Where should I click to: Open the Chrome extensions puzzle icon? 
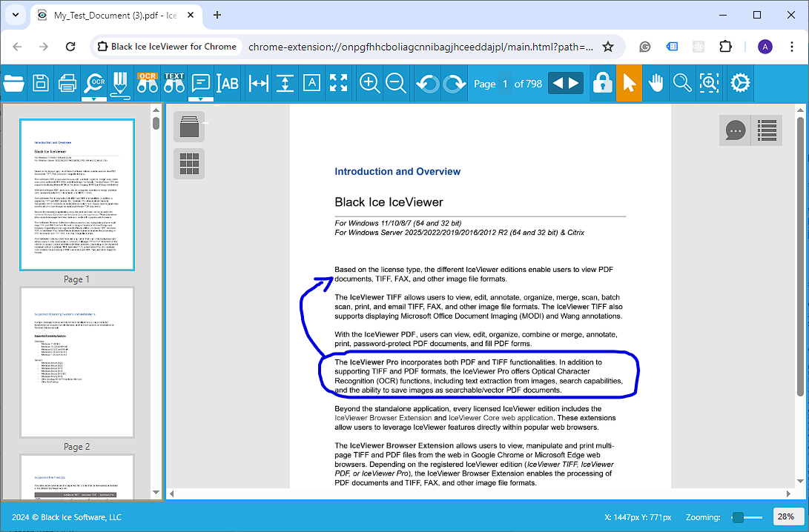(x=725, y=47)
